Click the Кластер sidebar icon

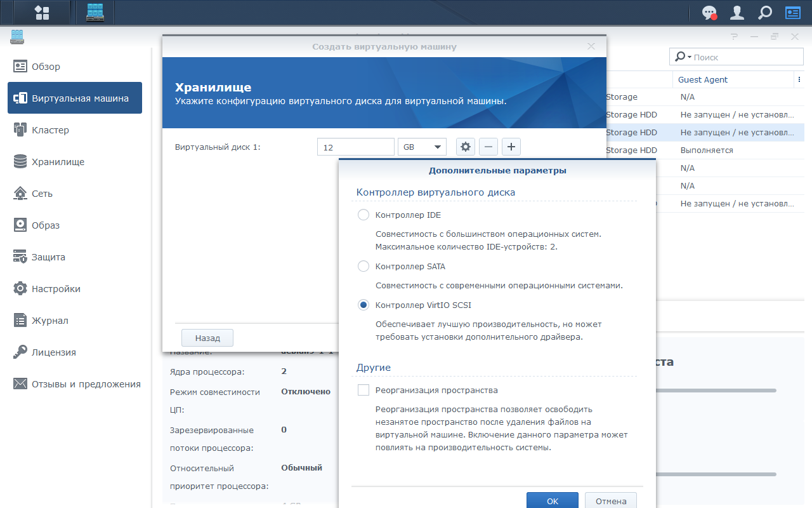tap(20, 130)
